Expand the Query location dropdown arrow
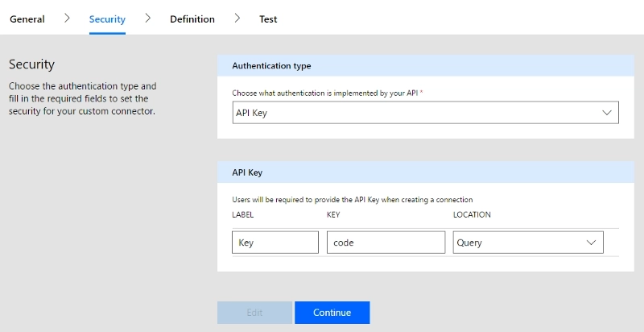Image resolution: width=644 pixels, height=332 pixels. [x=591, y=243]
